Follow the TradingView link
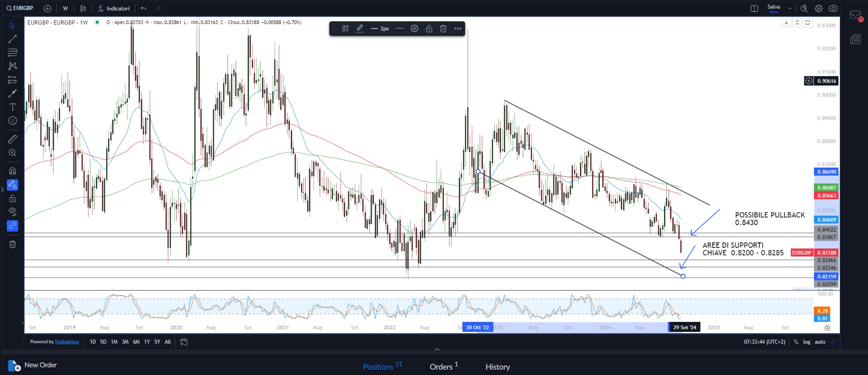This screenshot has width=868, height=375. coord(67,342)
